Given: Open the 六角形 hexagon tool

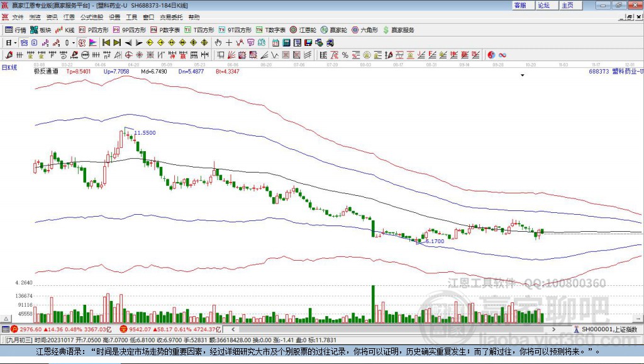Looking at the screenshot, I should point(365,30).
